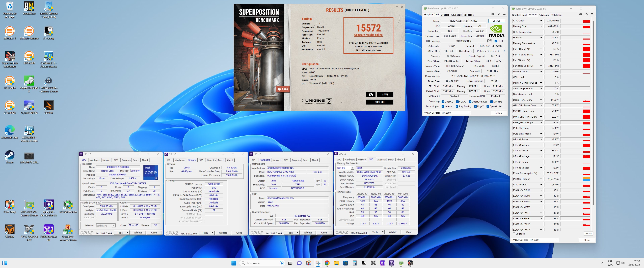
Task: Click Windows Start button on taskbar
Action: pos(234,263)
